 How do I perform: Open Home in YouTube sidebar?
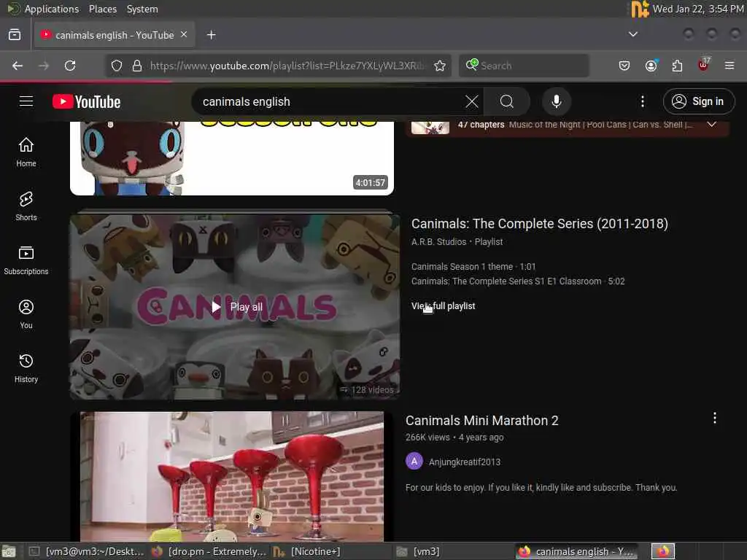coord(26,152)
